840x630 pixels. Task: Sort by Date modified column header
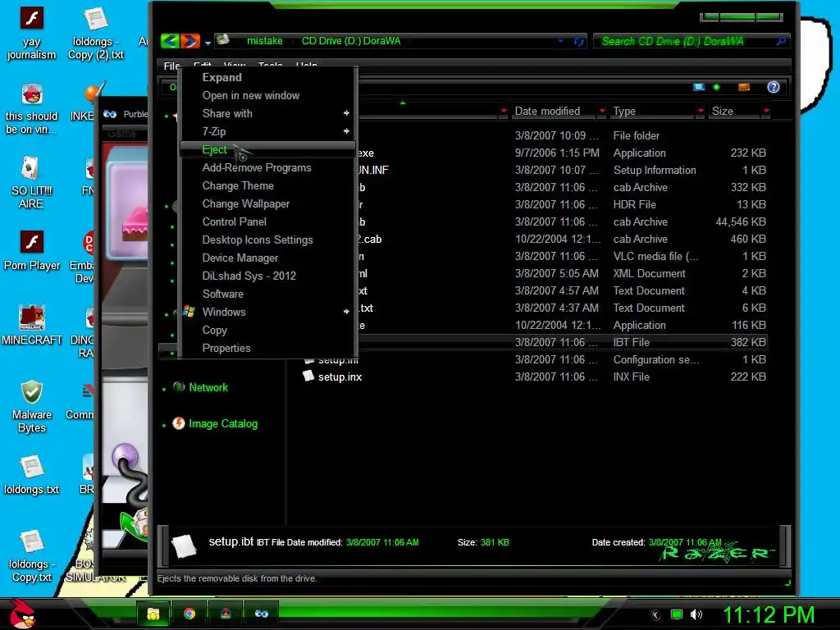pyautogui.click(x=547, y=111)
